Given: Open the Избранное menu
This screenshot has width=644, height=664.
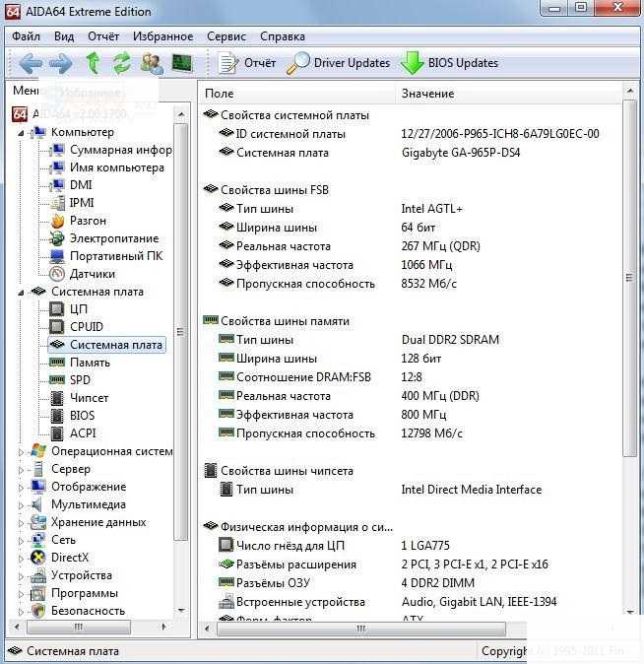Looking at the screenshot, I should point(163,36).
